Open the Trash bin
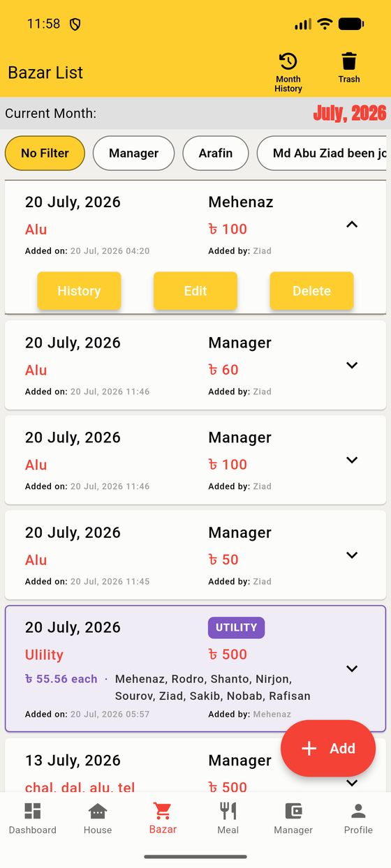Image resolution: width=391 pixels, height=868 pixels. (x=349, y=61)
